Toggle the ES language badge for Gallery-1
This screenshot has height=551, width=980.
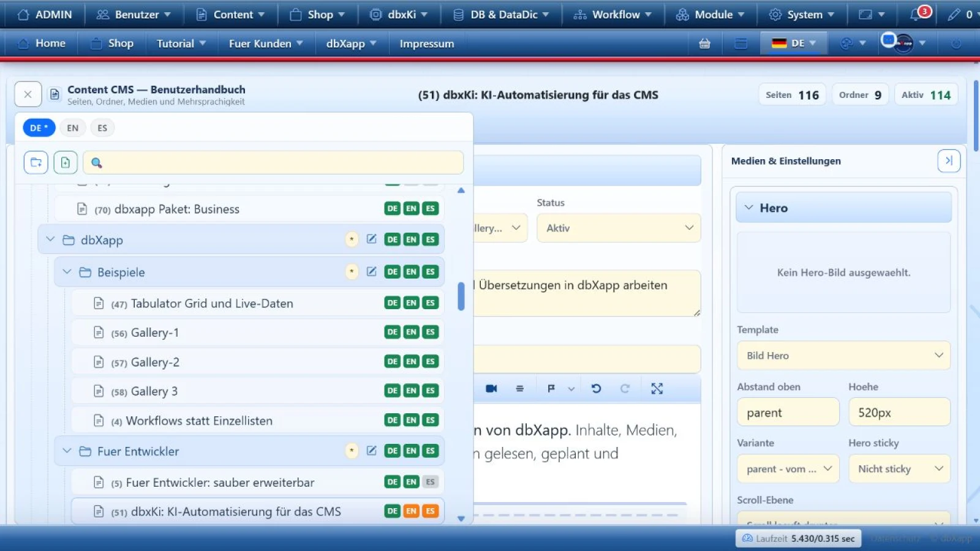click(430, 332)
